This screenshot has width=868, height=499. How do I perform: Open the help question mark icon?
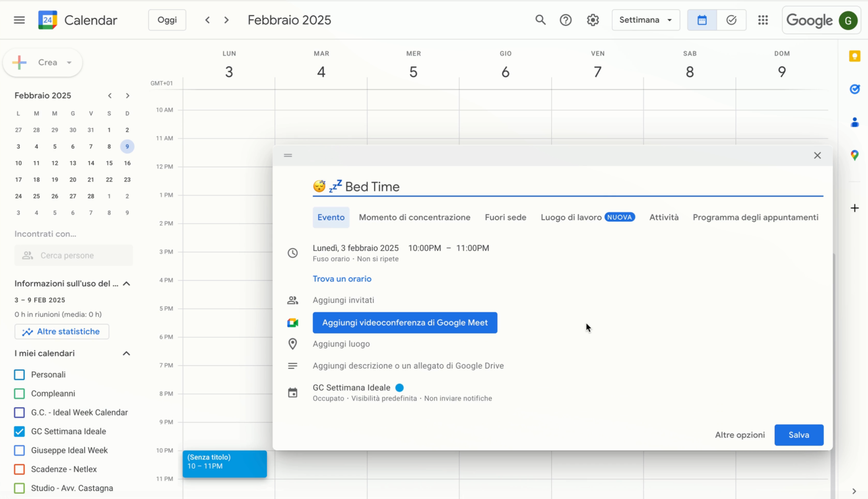coord(566,20)
